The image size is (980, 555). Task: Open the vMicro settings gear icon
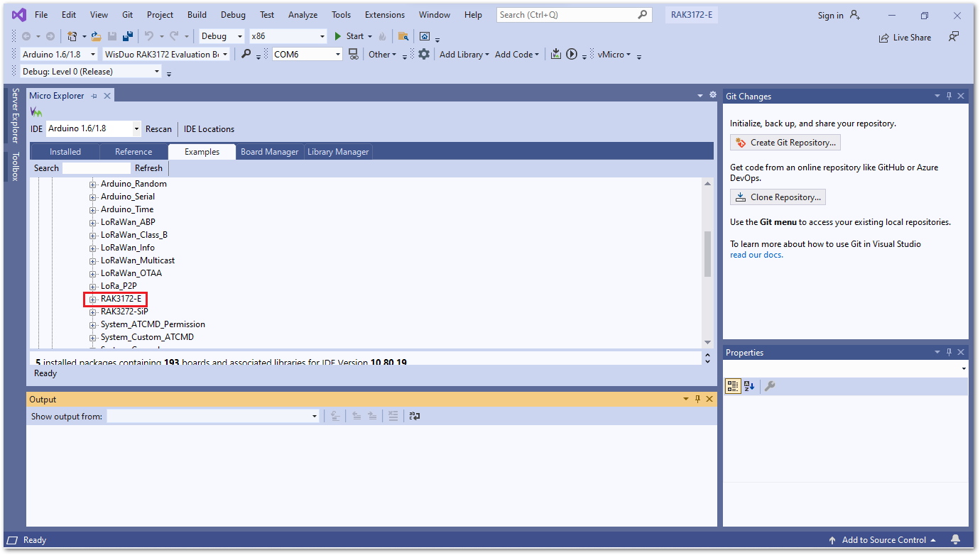424,54
